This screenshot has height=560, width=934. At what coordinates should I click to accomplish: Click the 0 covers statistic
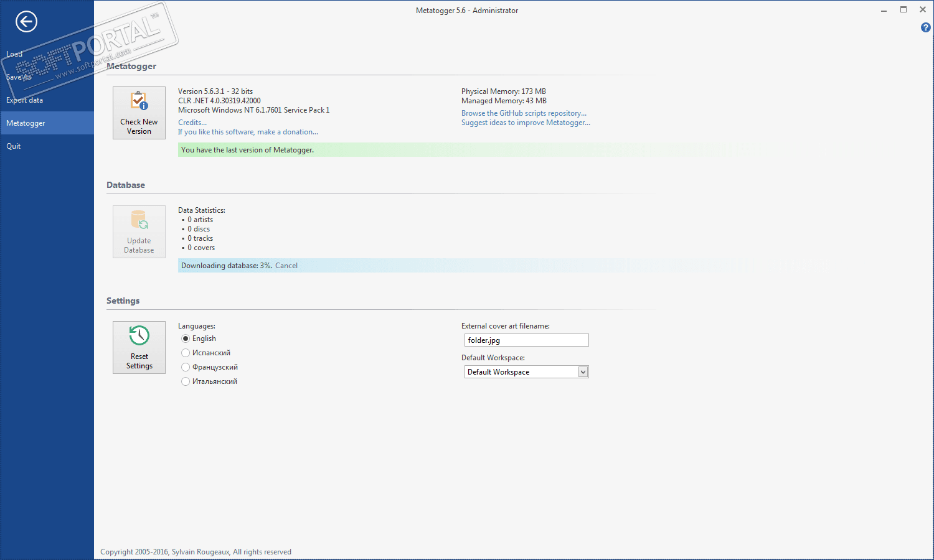pos(201,248)
